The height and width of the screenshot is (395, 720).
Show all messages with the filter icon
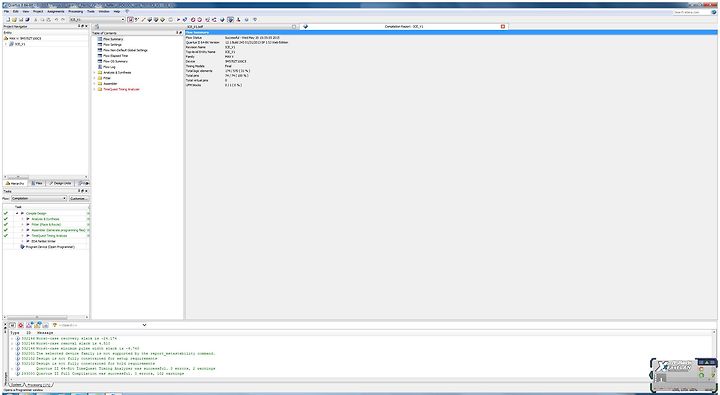(x=12, y=325)
